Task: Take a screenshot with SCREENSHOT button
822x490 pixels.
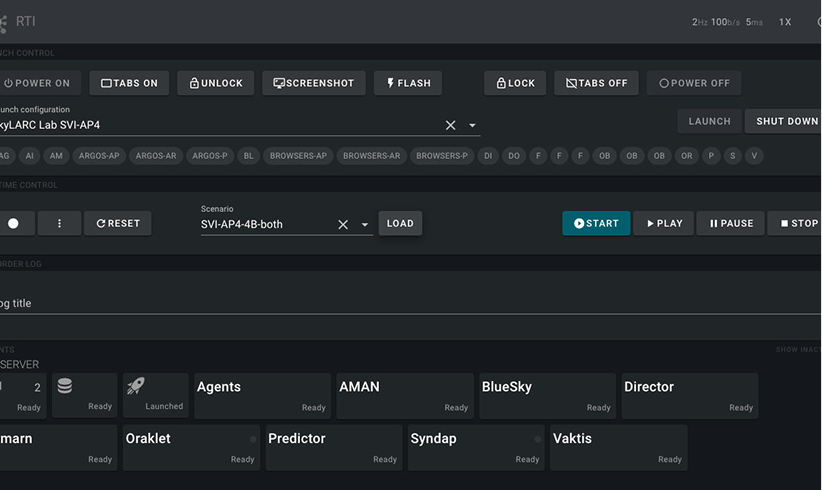Action: tap(313, 83)
